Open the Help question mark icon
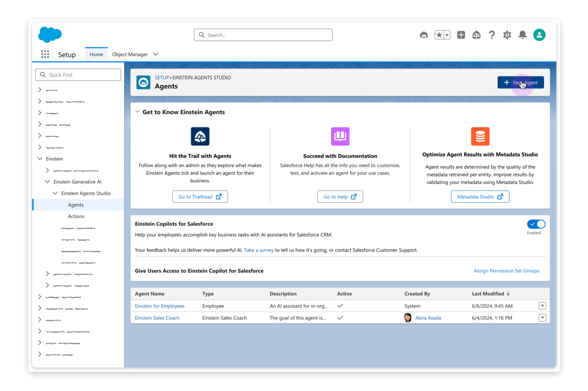This screenshot has height=391, width=588. tap(492, 35)
